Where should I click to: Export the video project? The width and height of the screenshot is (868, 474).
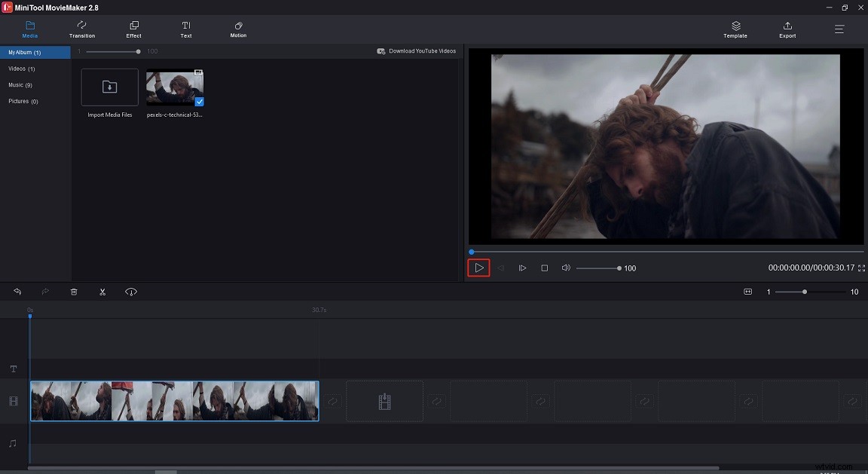(x=787, y=29)
